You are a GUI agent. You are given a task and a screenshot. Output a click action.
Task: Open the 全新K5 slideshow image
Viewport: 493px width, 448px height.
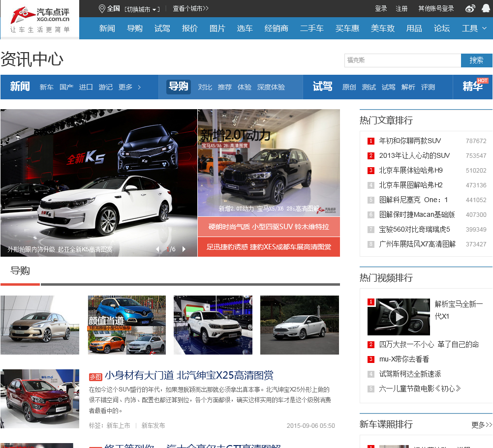(99, 183)
